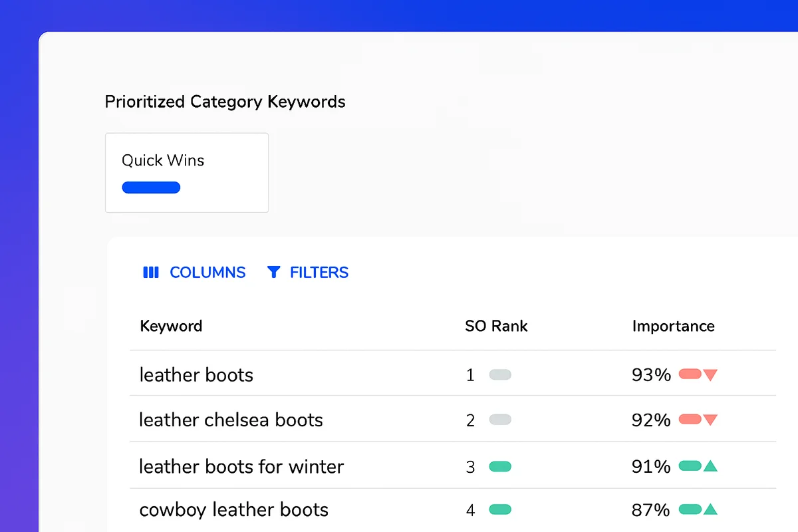Image resolution: width=798 pixels, height=532 pixels.
Task: Click the green up arrow beside 91%
Action: point(710,466)
